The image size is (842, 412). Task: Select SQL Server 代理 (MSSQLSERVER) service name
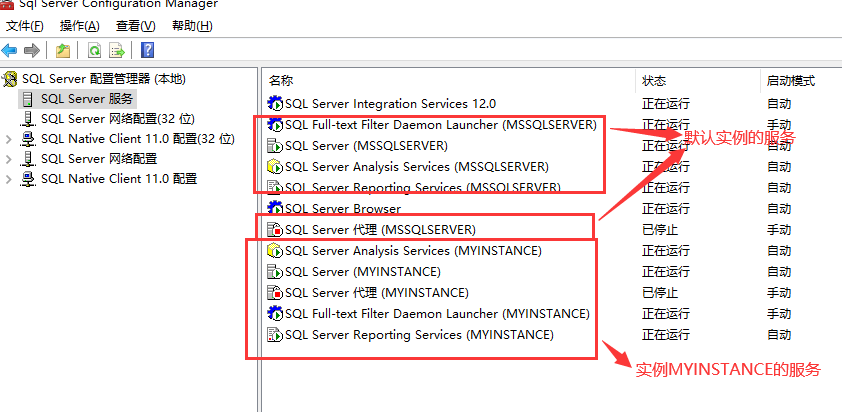380,229
